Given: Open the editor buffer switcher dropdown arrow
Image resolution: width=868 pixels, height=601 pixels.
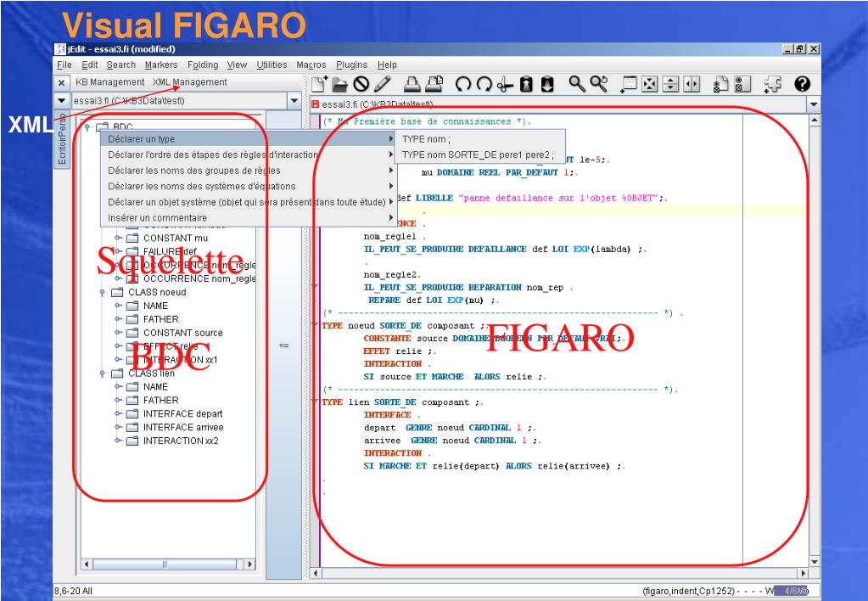Looking at the screenshot, I should [x=813, y=104].
